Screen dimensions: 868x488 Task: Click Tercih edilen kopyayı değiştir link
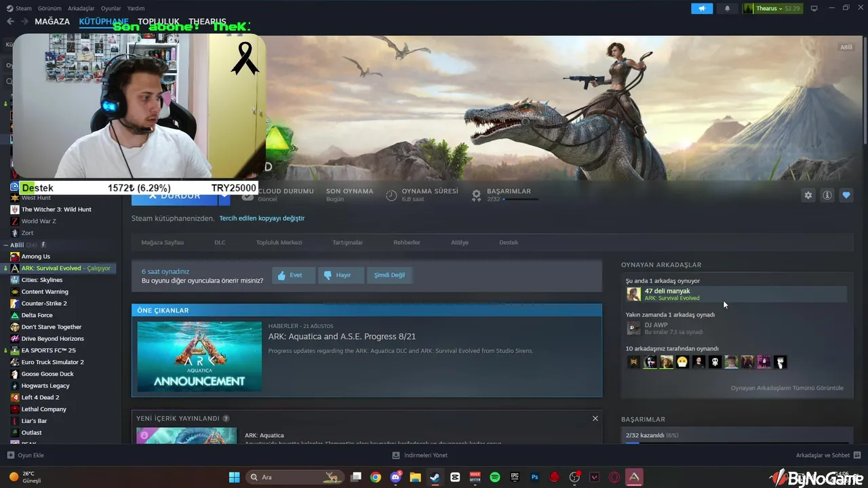262,218
